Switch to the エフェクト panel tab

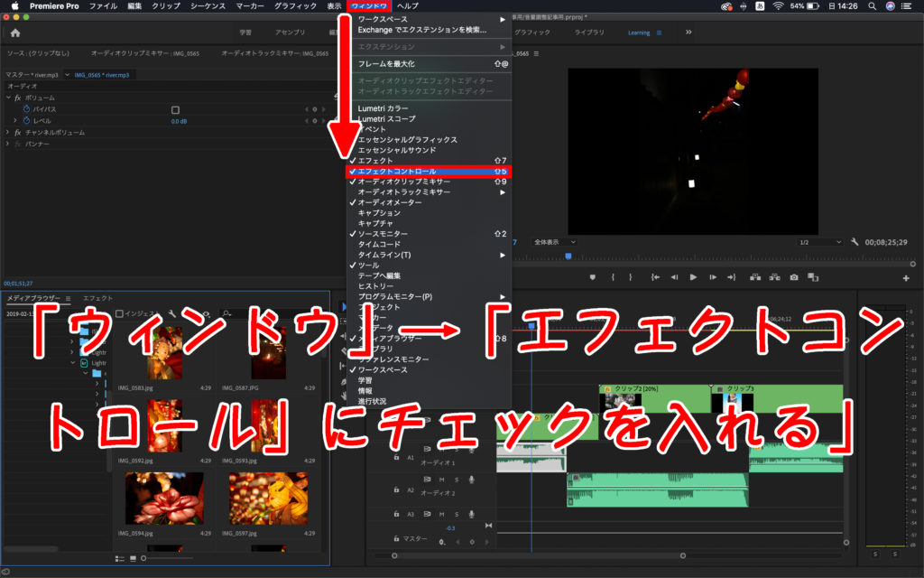(x=97, y=298)
